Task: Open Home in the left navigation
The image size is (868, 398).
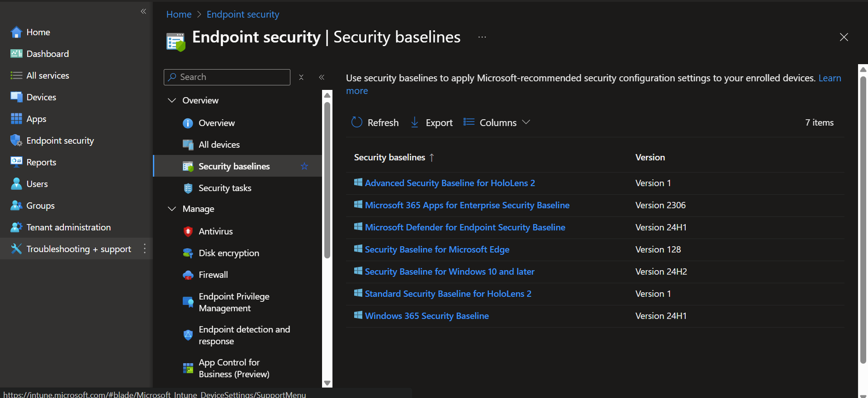Action: click(38, 32)
